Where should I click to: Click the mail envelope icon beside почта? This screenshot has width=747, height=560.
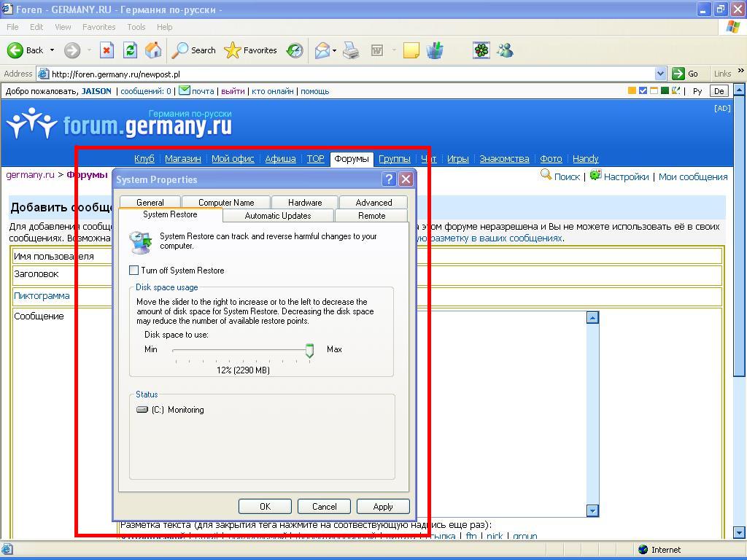(x=185, y=90)
